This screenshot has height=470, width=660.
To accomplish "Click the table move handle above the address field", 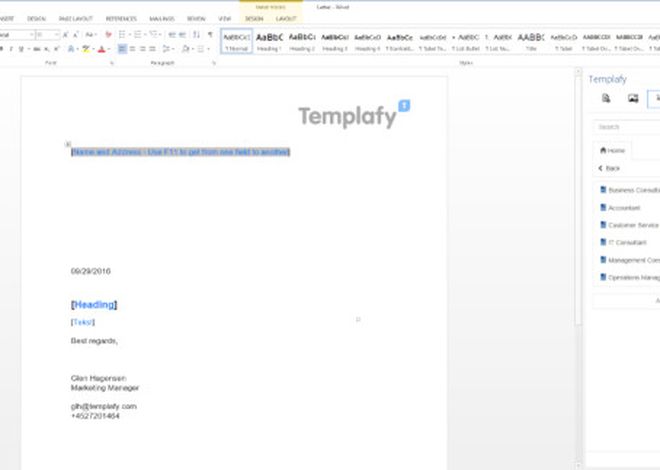I will (68, 144).
